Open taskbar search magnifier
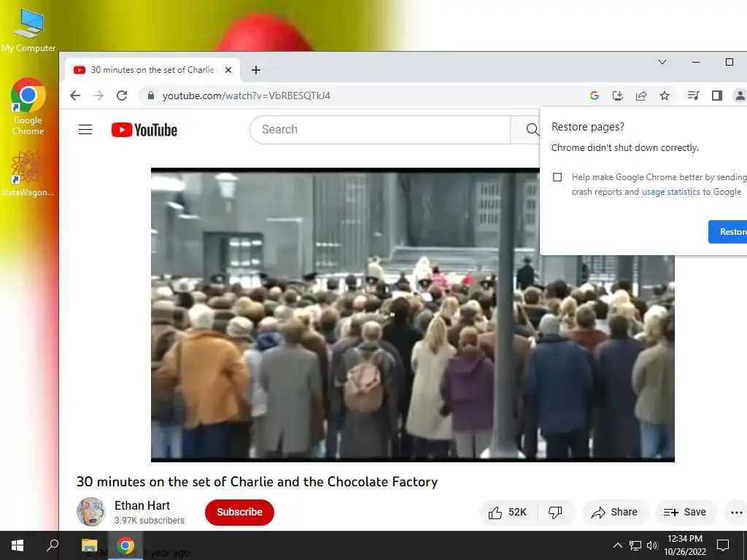This screenshot has height=560, width=747. (53, 545)
